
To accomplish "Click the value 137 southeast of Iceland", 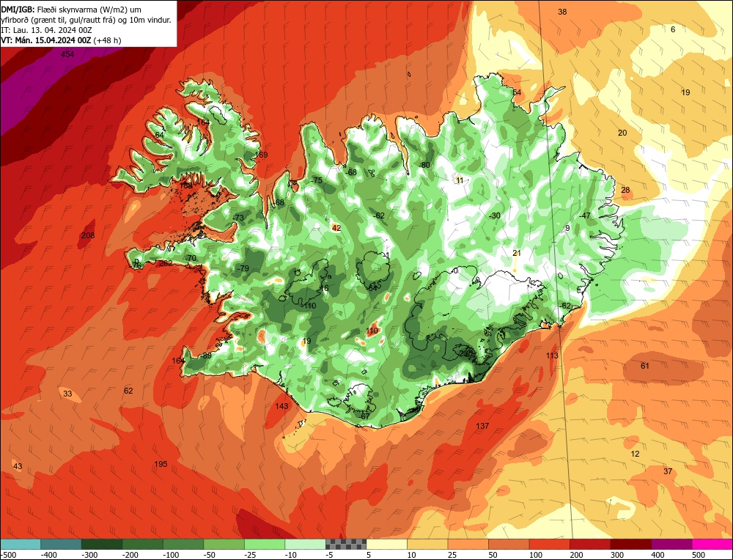I will (x=482, y=425).
